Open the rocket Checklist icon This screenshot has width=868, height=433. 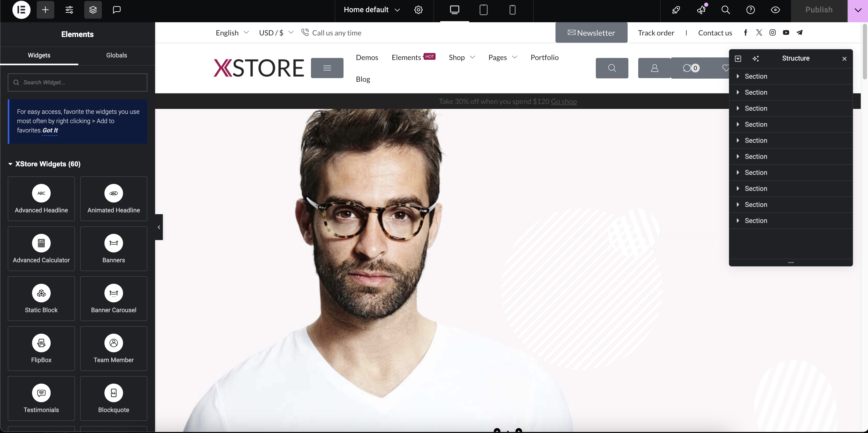pyautogui.click(x=676, y=10)
